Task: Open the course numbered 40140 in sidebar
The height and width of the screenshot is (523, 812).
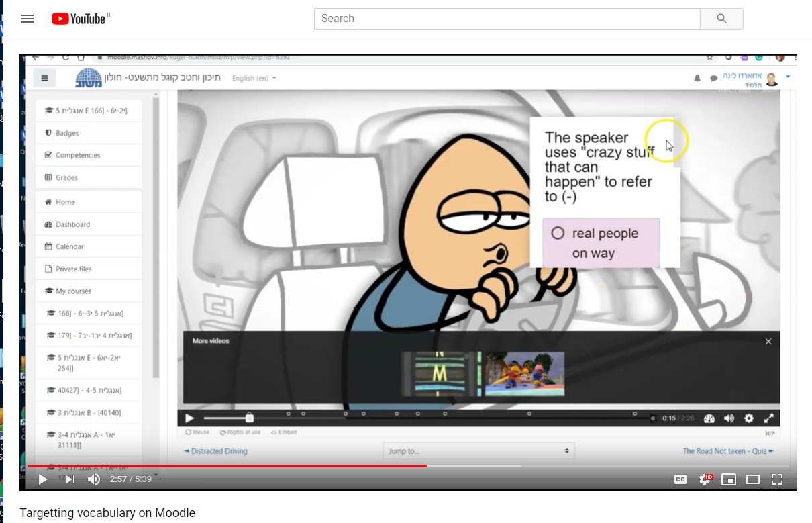Action: tap(89, 412)
